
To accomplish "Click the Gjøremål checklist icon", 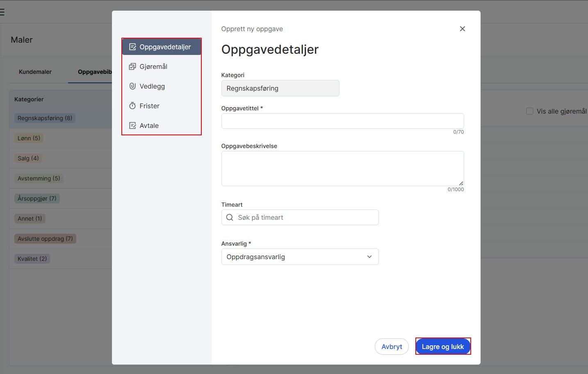I will click(x=132, y=66).
